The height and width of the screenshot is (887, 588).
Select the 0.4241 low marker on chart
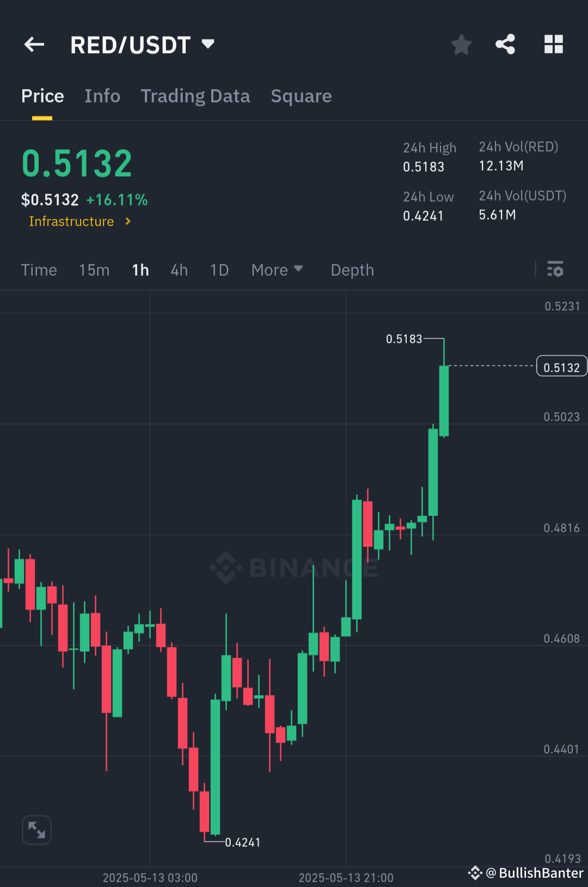pos(242,842)
